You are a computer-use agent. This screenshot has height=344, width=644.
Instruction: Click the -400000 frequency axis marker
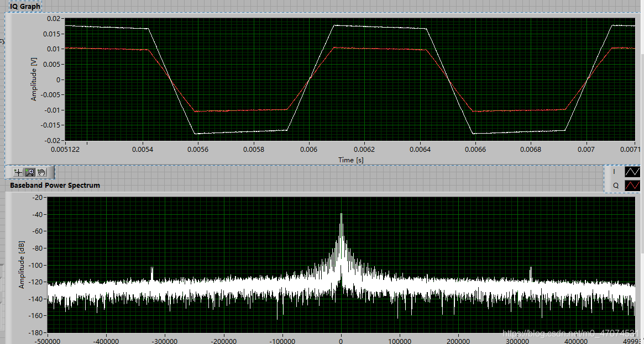tap(106, 341)
